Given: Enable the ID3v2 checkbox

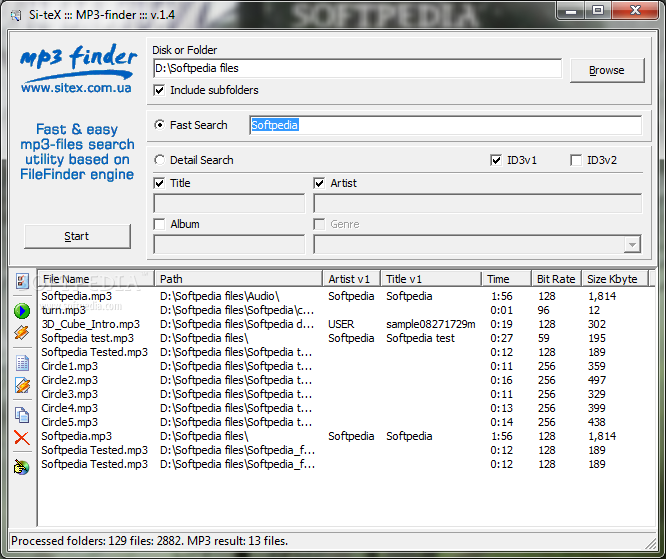Looking at the screenshot, I should [x=576, y=160].
